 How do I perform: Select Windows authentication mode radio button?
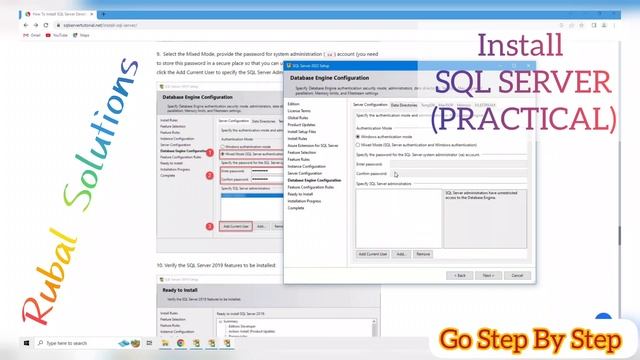pyautogui.click(x=358, y=137)
